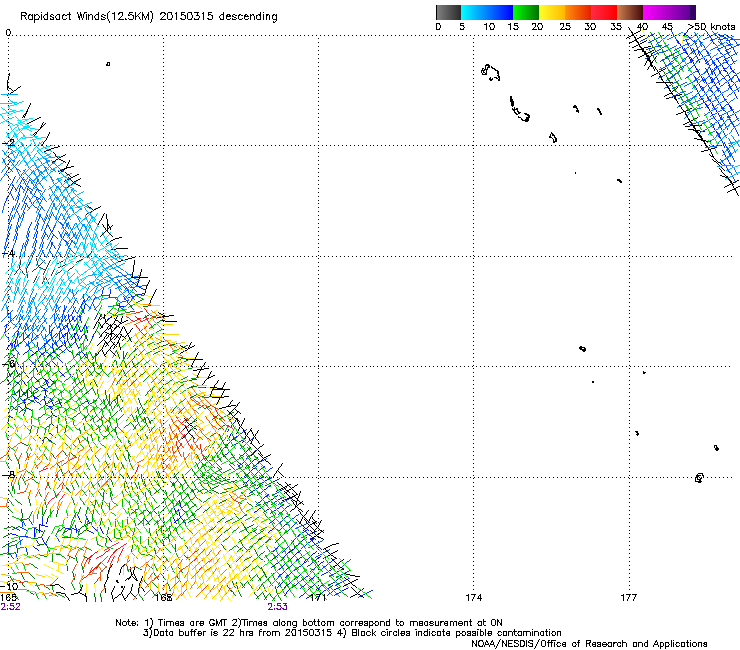Click the cyan 5-10 knots color segment
The height and width of the screenshot is (650, 740).
click(x=474, y=12)
